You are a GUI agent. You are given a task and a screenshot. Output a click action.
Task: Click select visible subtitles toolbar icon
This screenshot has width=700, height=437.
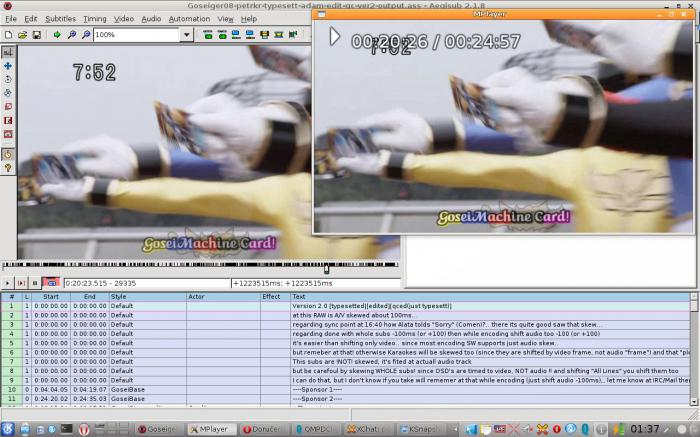tap(265, 34)
